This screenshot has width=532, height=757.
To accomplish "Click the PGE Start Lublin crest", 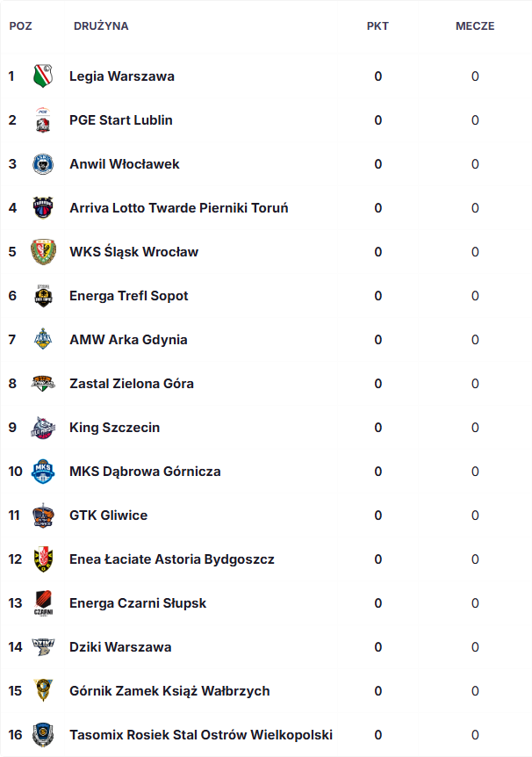I will click(43, 119).
